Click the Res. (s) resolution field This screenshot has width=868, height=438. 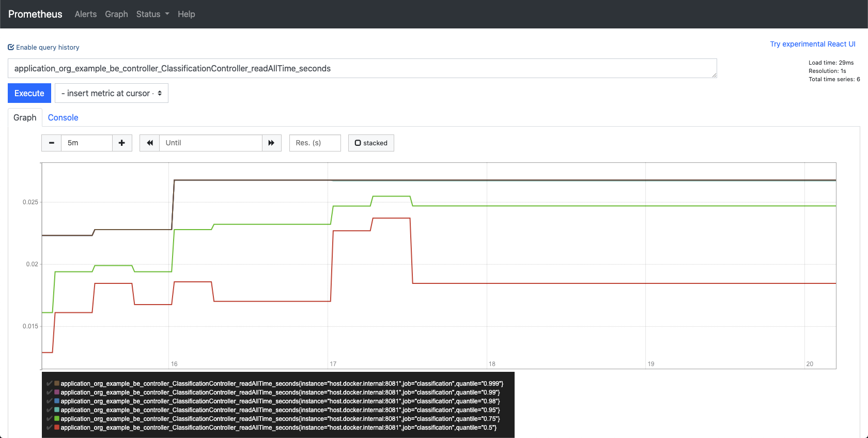tap(315, 143)
